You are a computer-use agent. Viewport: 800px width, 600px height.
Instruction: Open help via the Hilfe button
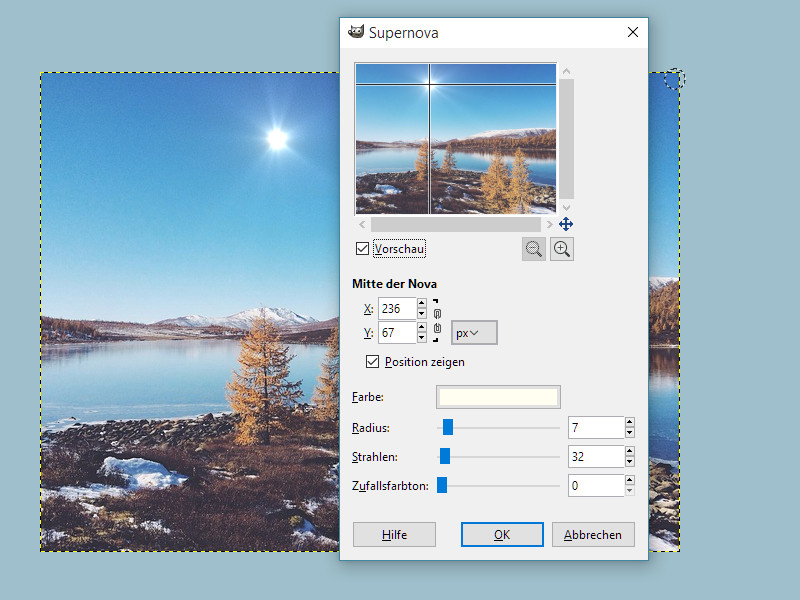coord(394,535)
